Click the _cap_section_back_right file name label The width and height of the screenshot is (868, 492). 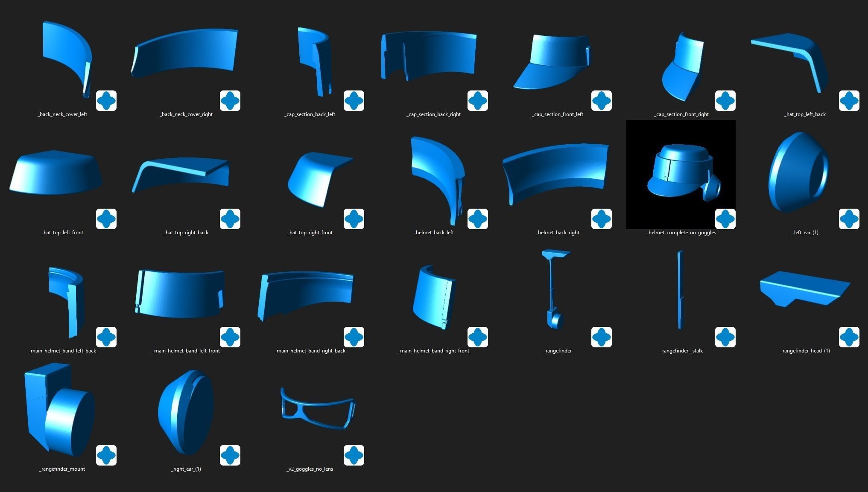433,114
